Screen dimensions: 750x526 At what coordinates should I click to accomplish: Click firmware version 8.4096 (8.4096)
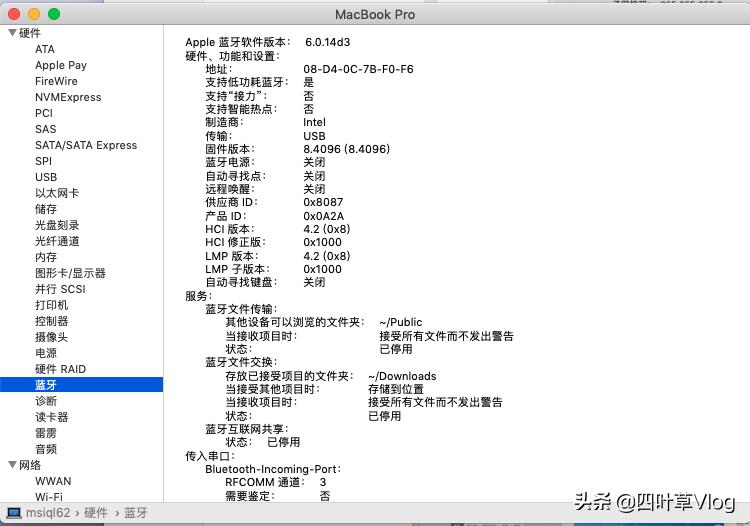pos(347,149)
